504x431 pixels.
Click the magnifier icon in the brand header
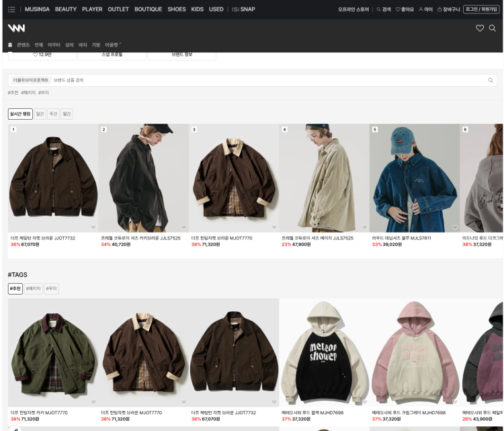[x=493, y=28]
